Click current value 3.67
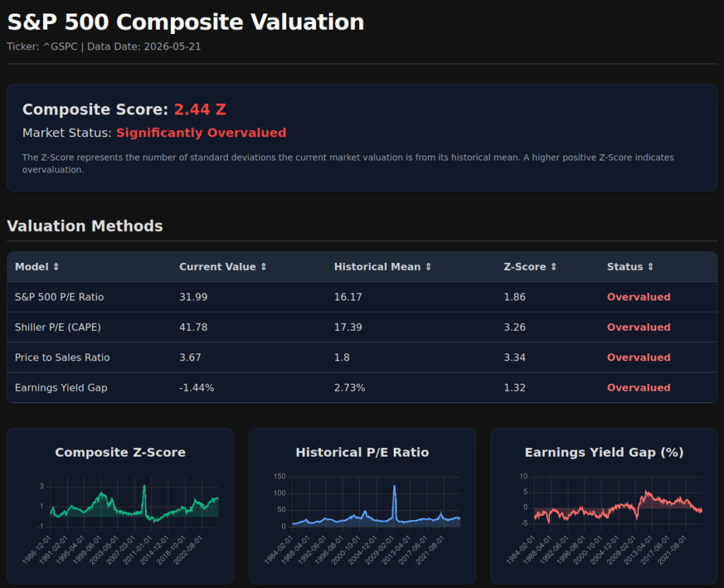Screen dimensions: 724x588 point(190,357)
